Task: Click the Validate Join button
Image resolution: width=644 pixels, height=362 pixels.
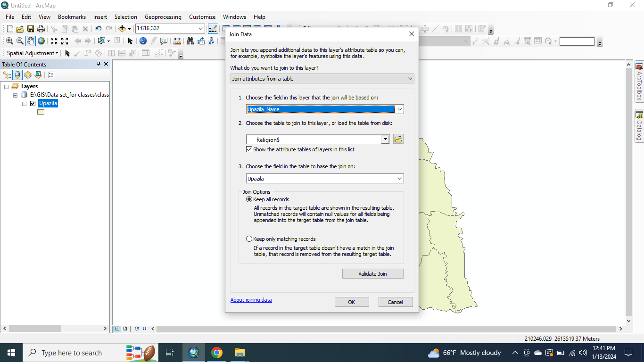Action: (372, 273)
